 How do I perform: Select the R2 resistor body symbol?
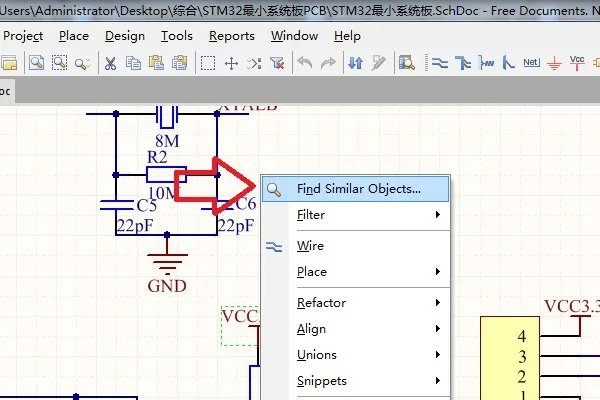tap(166, 175)
